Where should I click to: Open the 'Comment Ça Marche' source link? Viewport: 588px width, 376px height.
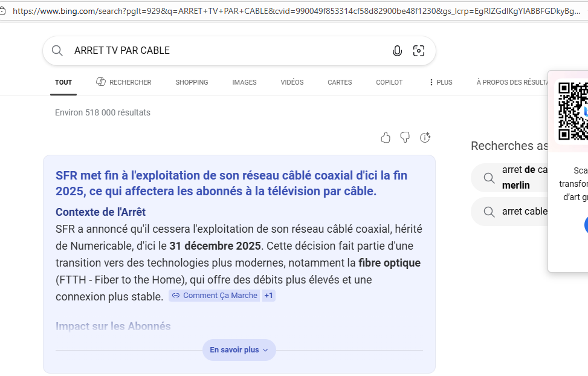(219, 295)
